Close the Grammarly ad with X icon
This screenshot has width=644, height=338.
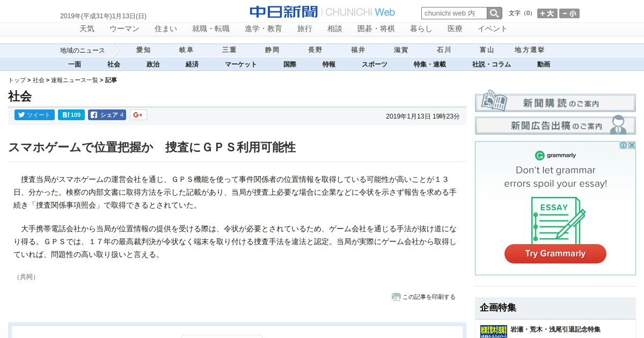[632, 145]
